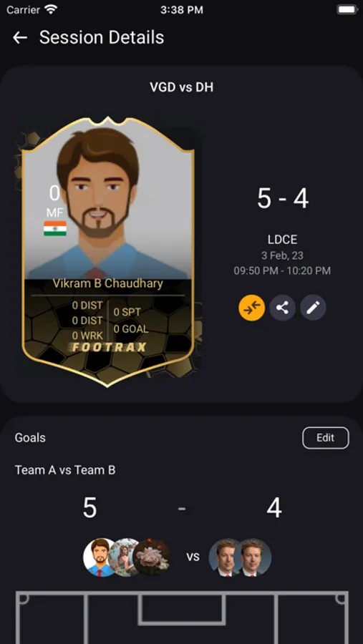Click the Team B score of 4
This screenshot has width=363, height=644.
point(274,508)
